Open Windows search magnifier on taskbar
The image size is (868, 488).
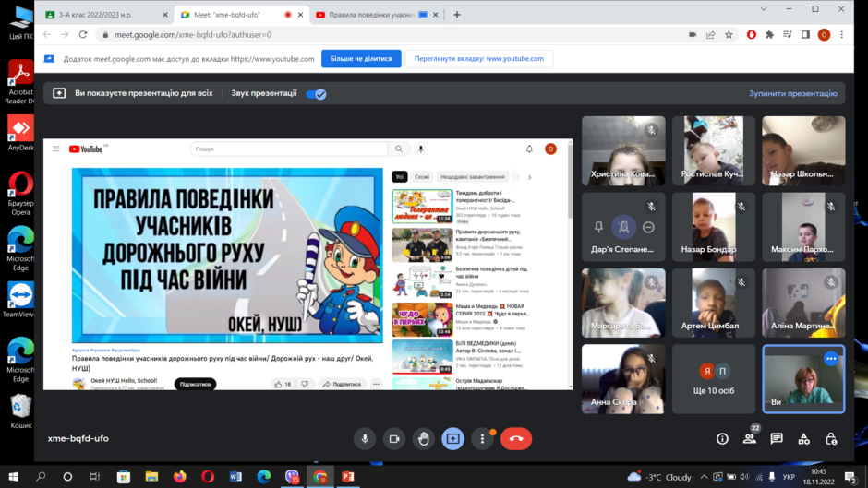click(x=41, y=476)
